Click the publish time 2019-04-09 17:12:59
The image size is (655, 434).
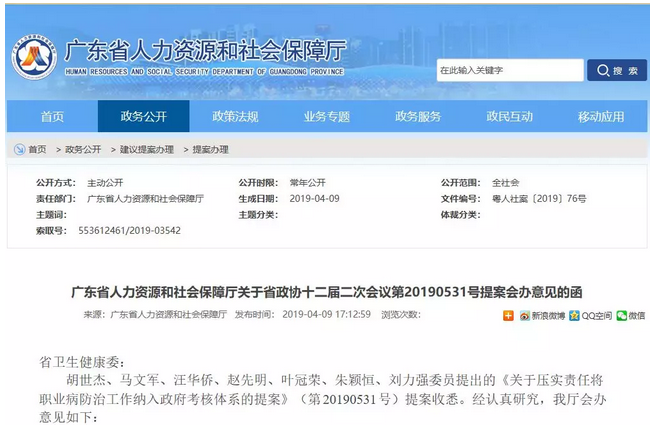click(x=327, y=314)
